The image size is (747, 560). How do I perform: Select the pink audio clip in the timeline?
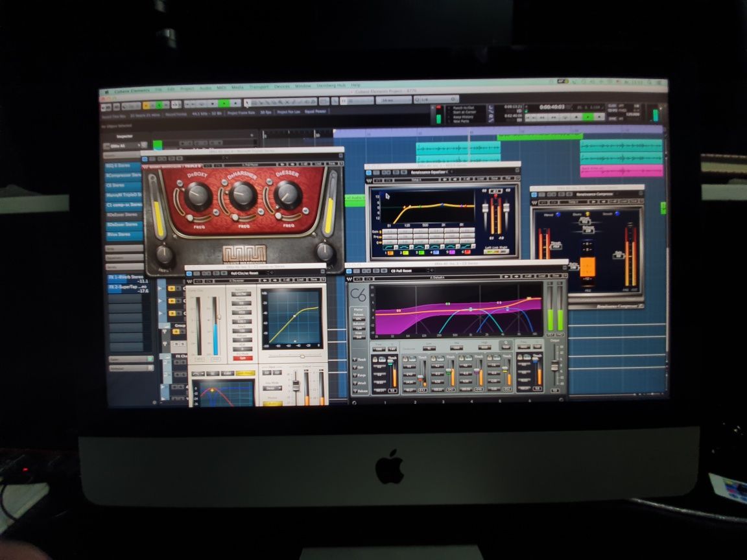click(x=621, y=170)
